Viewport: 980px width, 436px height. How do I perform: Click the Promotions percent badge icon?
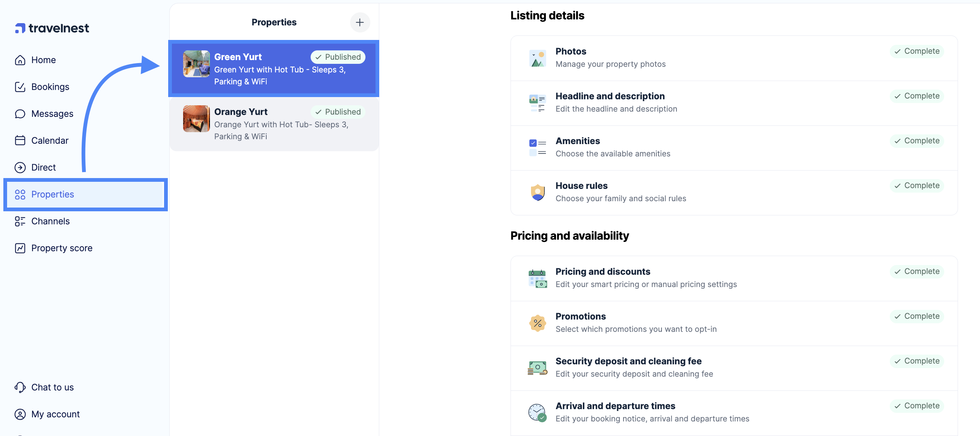coord(537,323)
